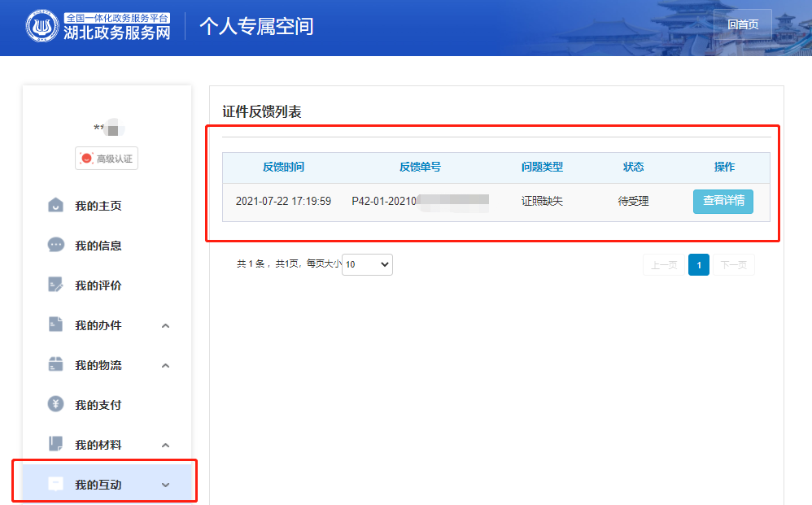This screenshot has width=812, height=505.
Task: Click the 我的材料 folder icon
Action: 56,444
